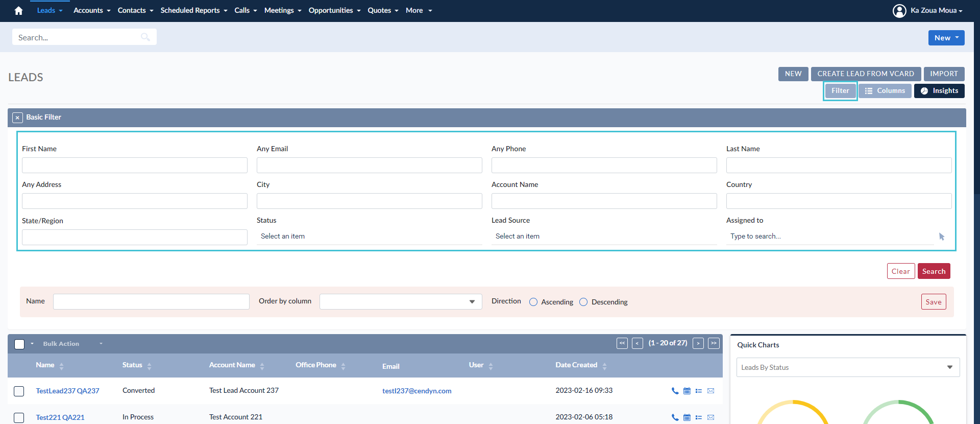
Task: Click CREATE LEAD FROM VCARD button
Action: pos(866,74)
